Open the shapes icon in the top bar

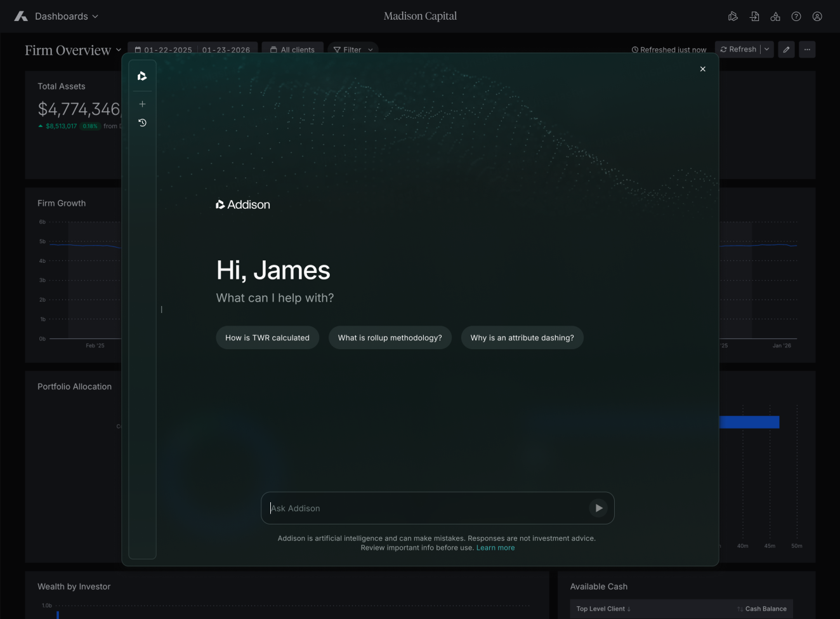[x=775, y=17]
